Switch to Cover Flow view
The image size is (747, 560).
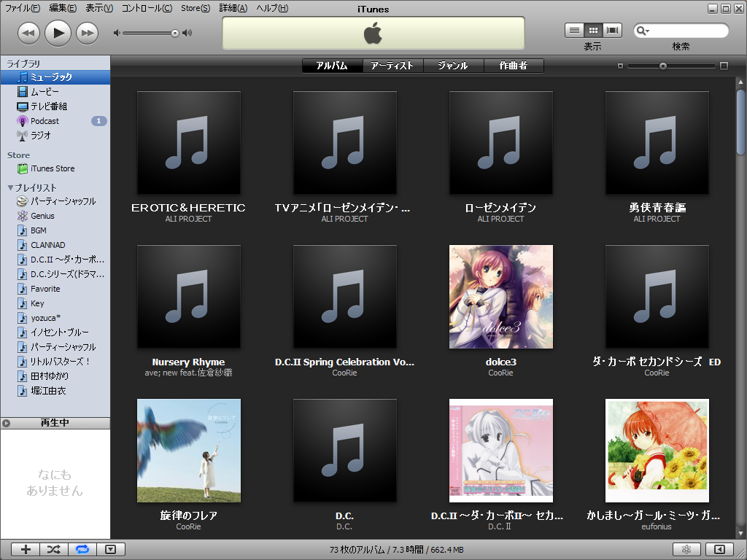(x=612, y=31)
